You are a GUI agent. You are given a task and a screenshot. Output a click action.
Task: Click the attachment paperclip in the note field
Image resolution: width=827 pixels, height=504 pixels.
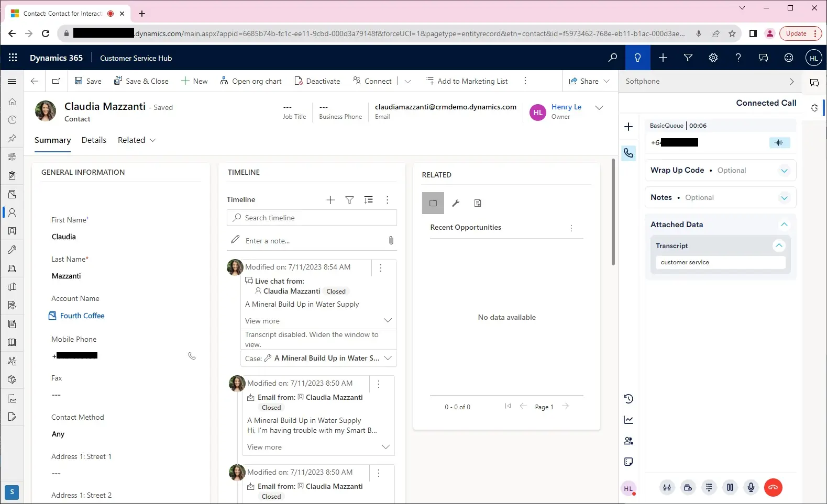(x=391, y=241)
